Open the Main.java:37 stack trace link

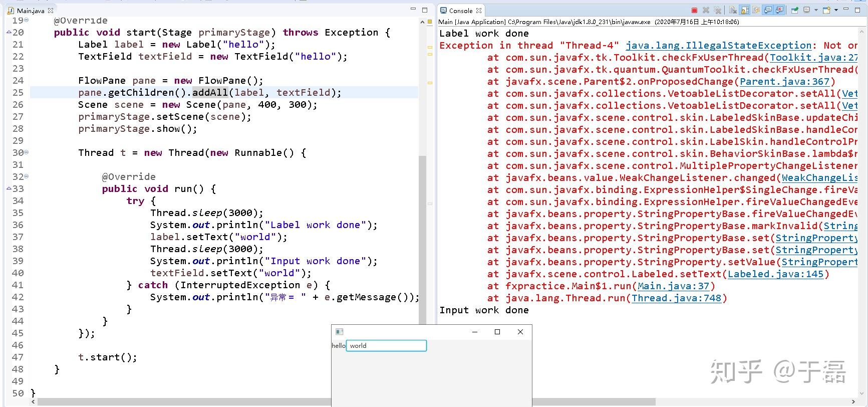tap(673, 286)
